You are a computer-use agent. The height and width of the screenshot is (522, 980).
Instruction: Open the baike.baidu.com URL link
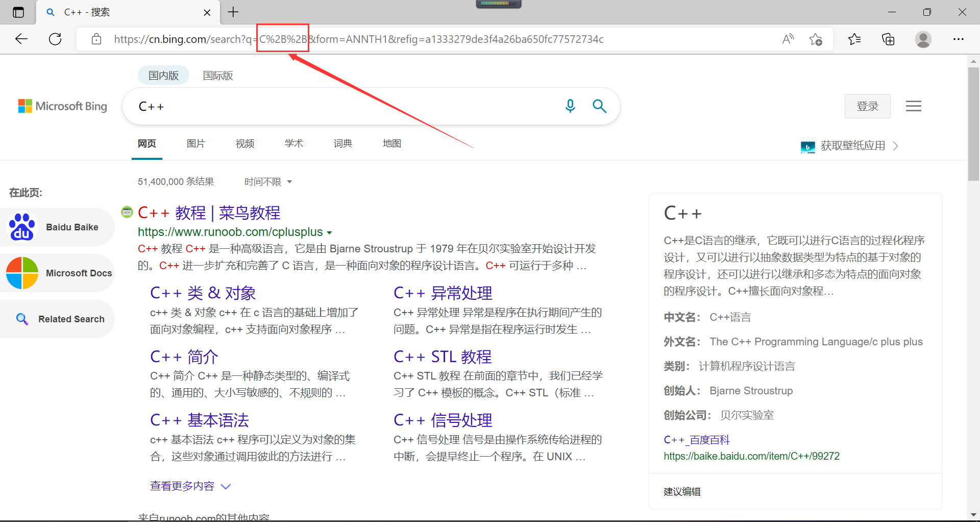pyautogui.click(x=751, y=456)
